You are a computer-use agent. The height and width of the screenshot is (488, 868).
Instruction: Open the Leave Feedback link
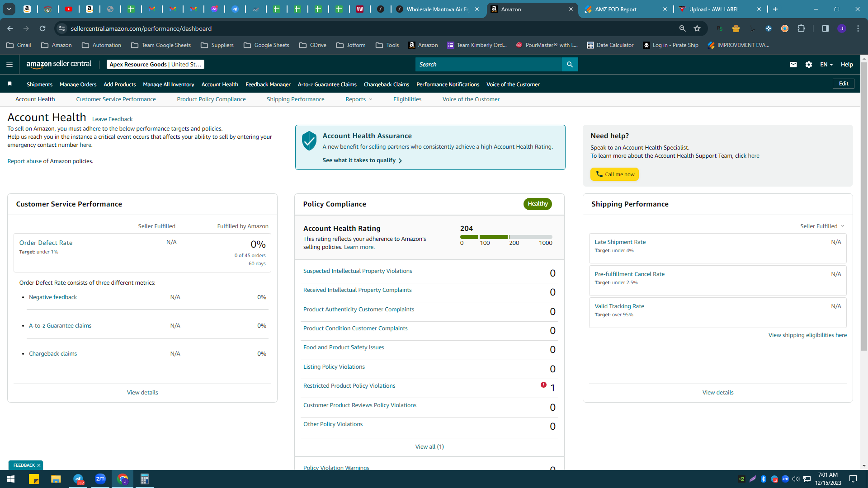[112, 119]
